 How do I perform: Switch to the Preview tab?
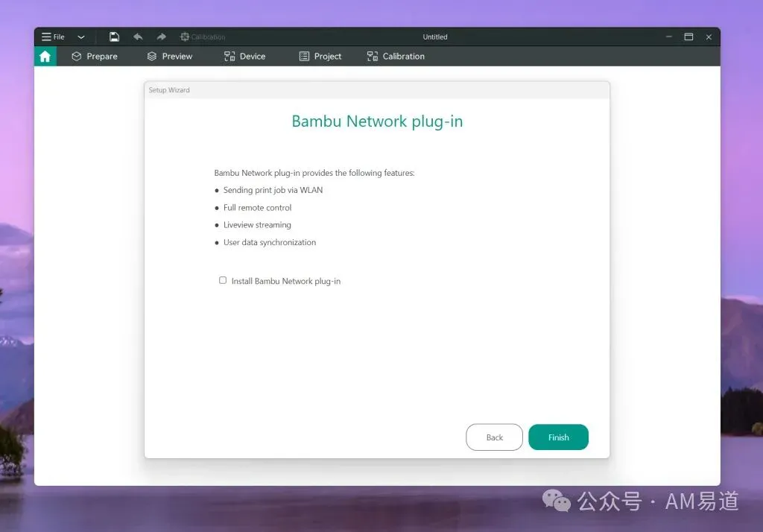click(x=170, y=57)
